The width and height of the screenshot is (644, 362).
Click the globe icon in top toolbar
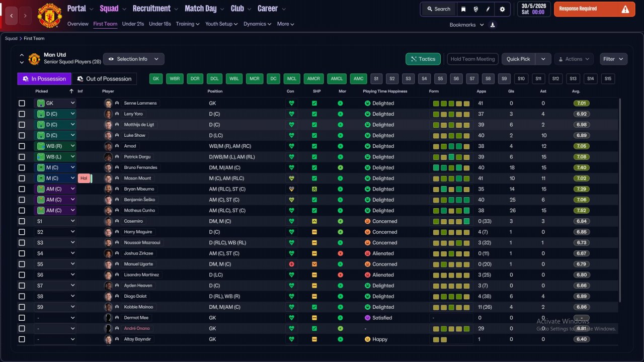[x=475, y=9]
